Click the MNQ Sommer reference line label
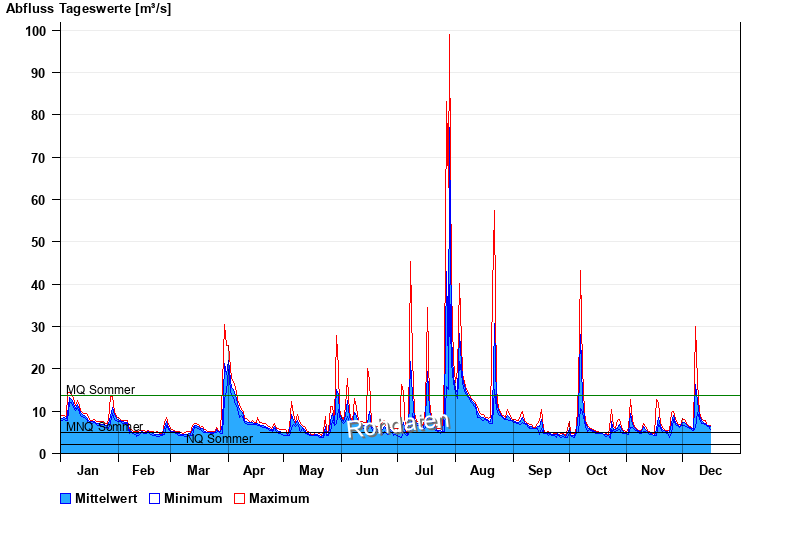 pos(104,427)
